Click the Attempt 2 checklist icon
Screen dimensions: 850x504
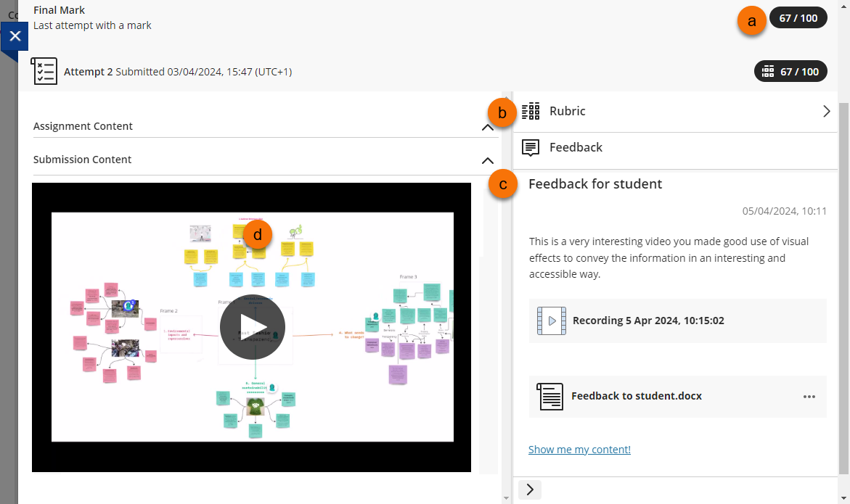[44, 71]
